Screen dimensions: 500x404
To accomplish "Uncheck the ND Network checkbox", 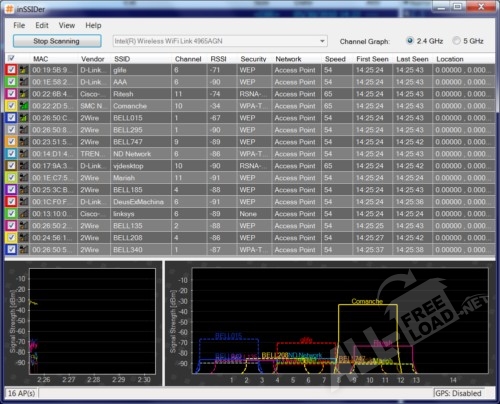I will (x=11, y=154).
